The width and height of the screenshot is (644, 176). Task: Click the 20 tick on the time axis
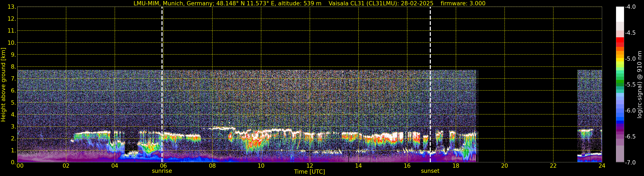(504, 166)
